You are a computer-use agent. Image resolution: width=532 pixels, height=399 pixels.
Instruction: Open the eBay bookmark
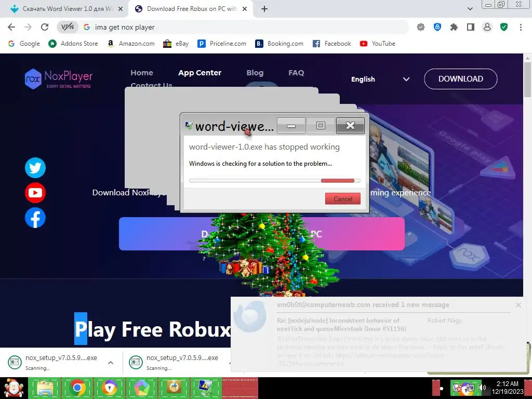point(176,44)
